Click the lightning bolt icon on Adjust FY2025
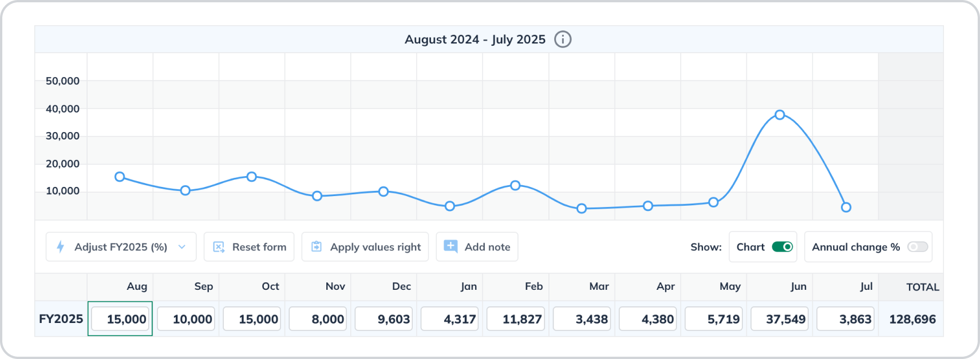This screenshot has height=359, width=980. (x=60, y=247)
